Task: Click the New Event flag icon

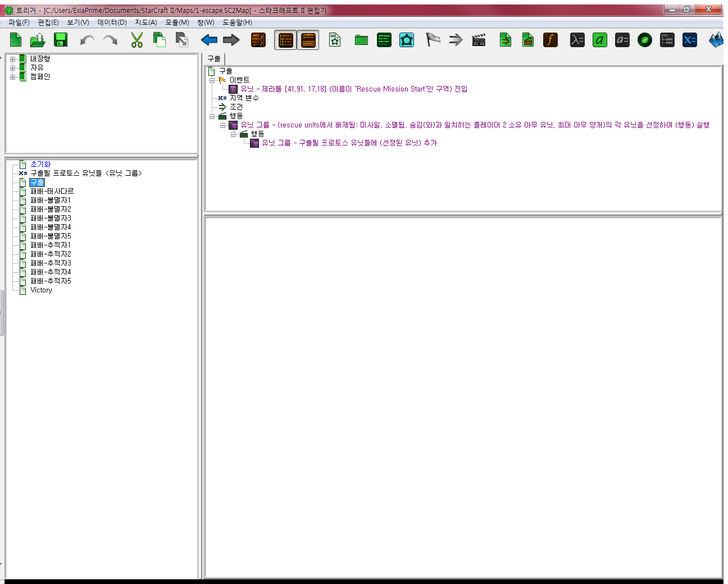Action: coord(433,40)
